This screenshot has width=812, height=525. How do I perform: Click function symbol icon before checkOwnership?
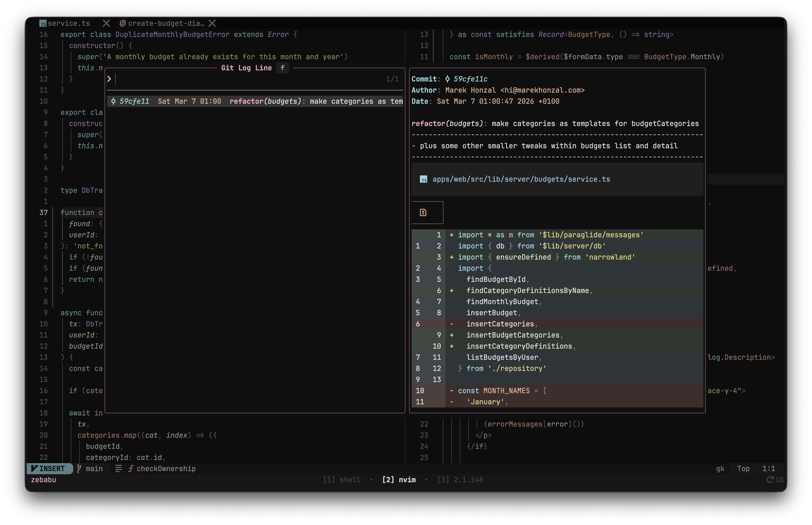131,469
